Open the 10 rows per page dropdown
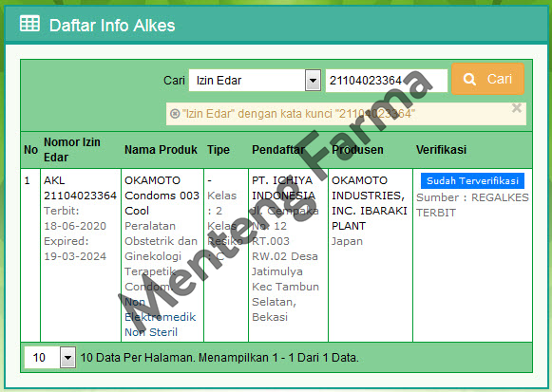This screenshot has height=392, width=552. (49, 358)
